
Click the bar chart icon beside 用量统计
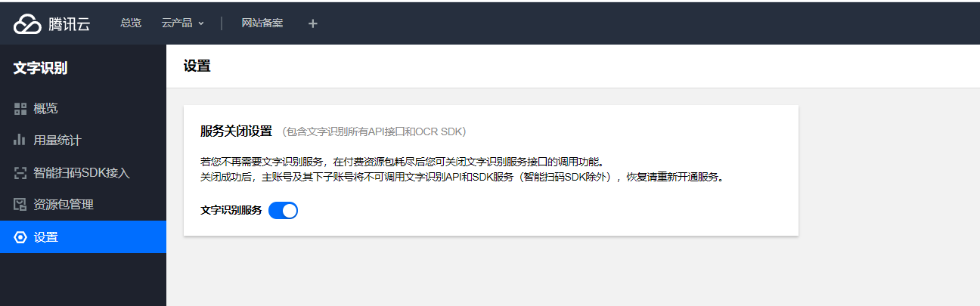click(20, 140)
